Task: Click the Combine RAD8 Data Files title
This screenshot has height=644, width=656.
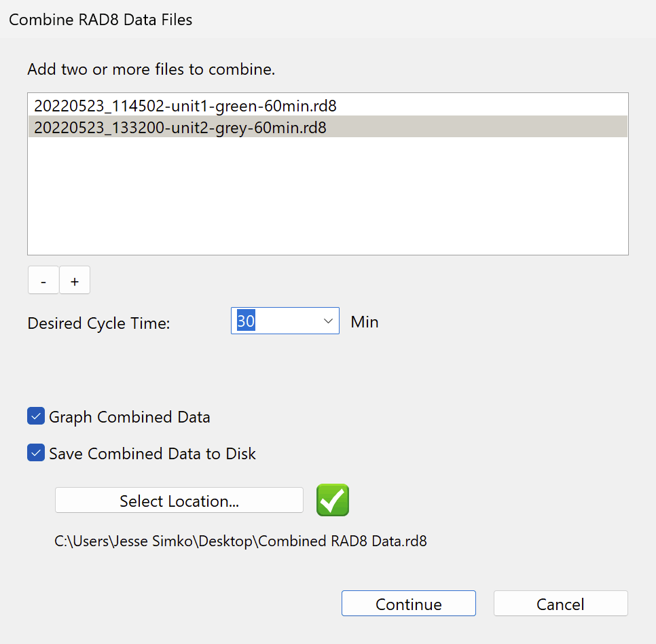Action: tap(101, 20)
